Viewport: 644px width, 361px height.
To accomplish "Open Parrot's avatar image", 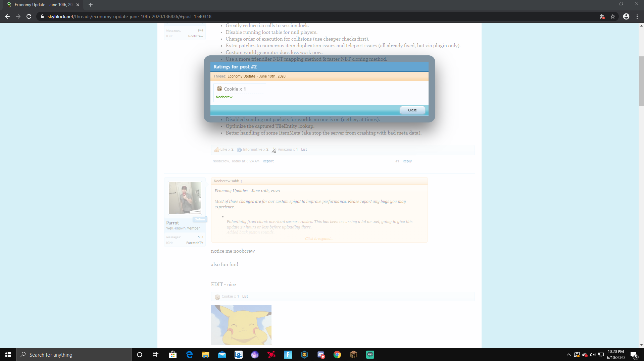I will click(185, 198).
